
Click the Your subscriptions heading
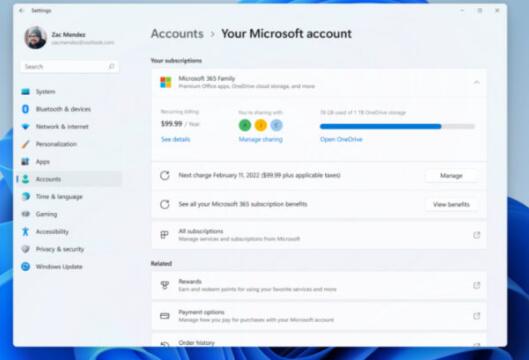pyautogui.click(x=176, y=61)
